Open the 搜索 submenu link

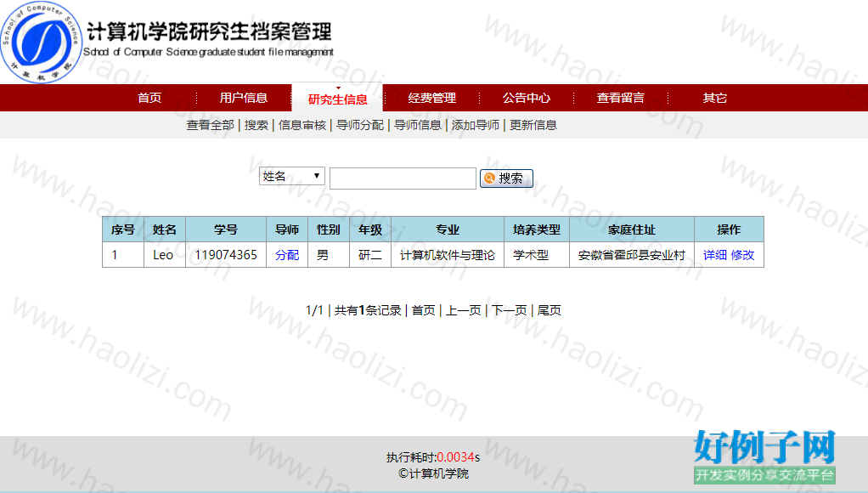pyautogui.click(x=256, y=125)
